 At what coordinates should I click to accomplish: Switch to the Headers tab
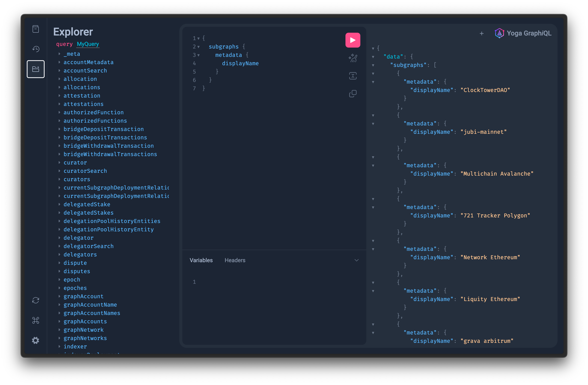(235, 260)
